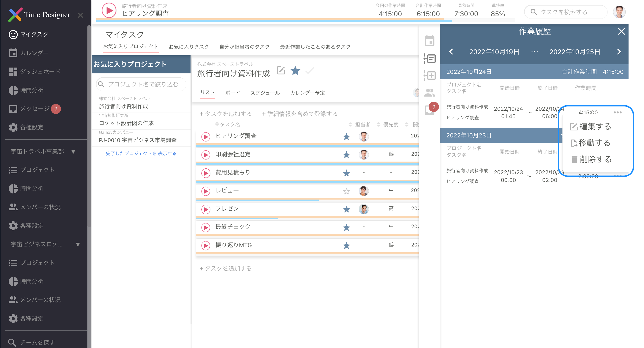This screenshot has height=348, width=644.
Task: Open the members icon in side toolbar
Action: click(x=430, y=93)
